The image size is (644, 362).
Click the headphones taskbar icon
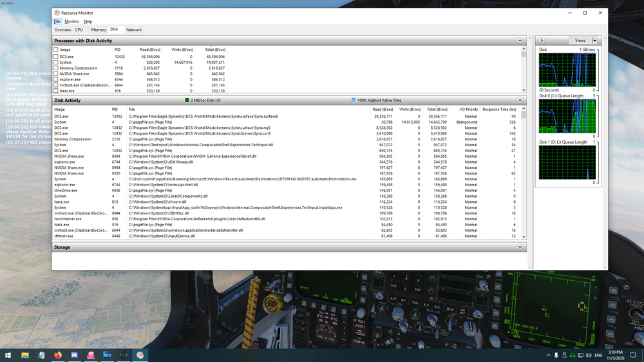pos(124,355)
